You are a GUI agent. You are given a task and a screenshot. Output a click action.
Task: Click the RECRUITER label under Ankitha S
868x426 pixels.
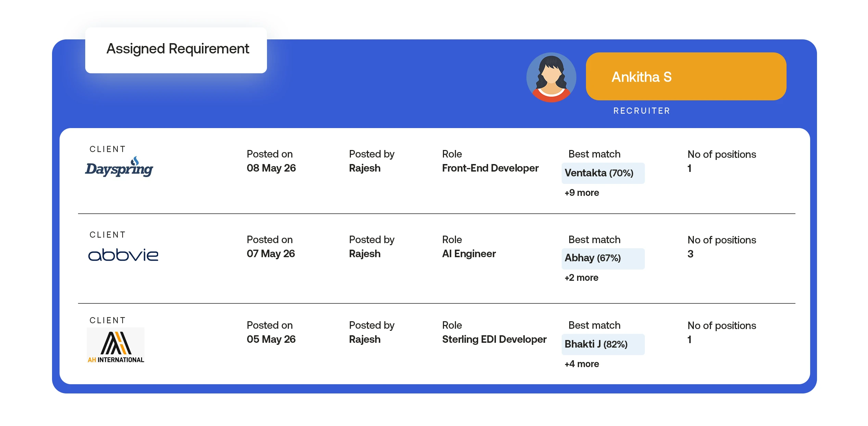pyautogui.click(x=641, y=111)
